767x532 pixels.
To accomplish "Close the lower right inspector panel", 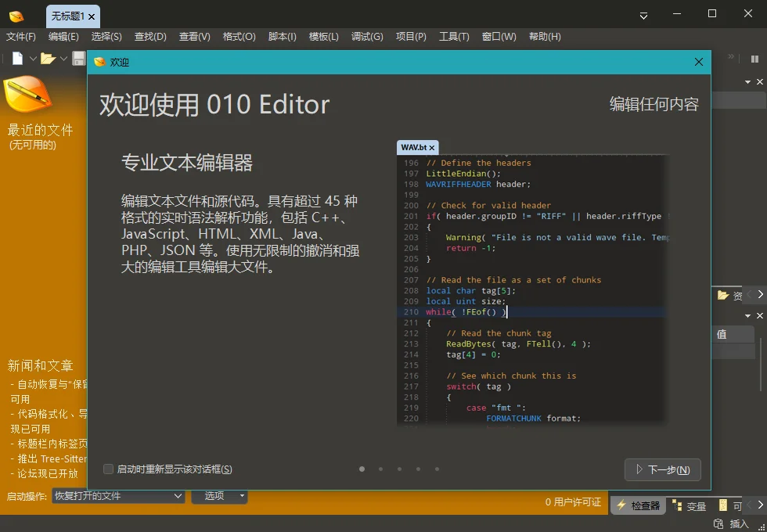I will tap(760, 316).
